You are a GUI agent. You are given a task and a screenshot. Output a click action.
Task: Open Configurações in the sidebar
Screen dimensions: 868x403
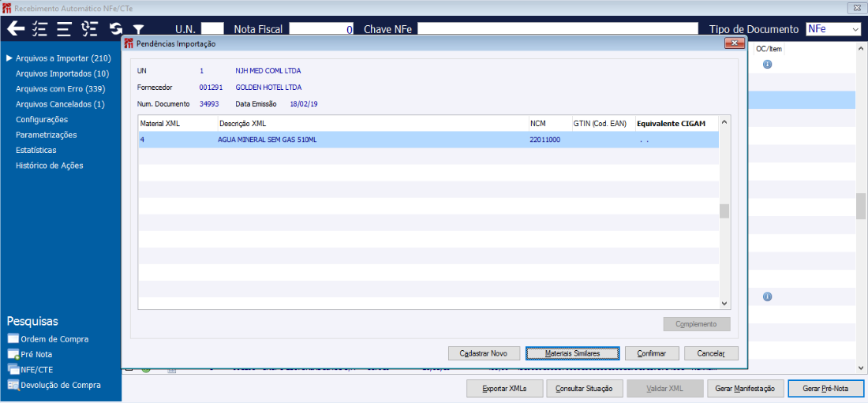pos(42,120)
